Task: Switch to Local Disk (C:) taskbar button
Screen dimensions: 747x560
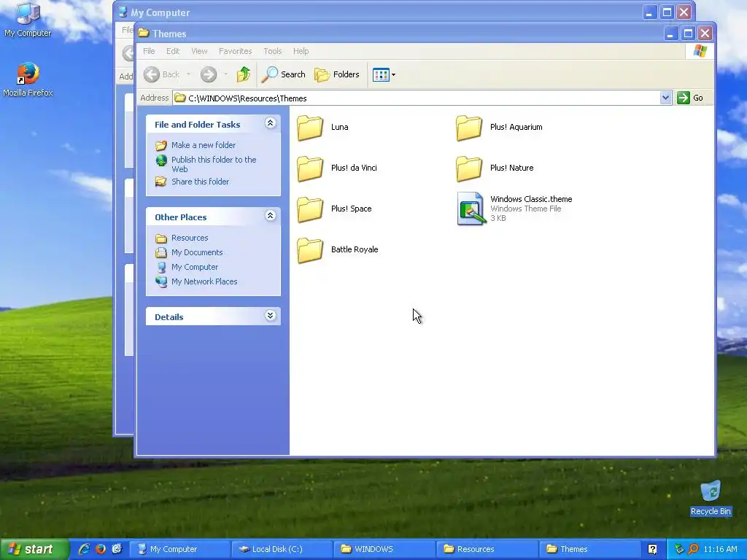Action: click(x=282, y=549)
